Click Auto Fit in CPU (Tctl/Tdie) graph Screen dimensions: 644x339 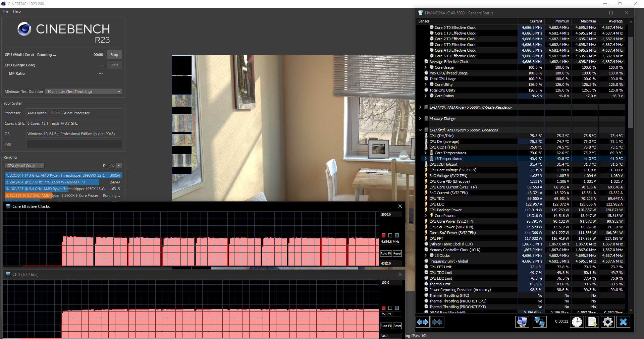tap(386, 326)
